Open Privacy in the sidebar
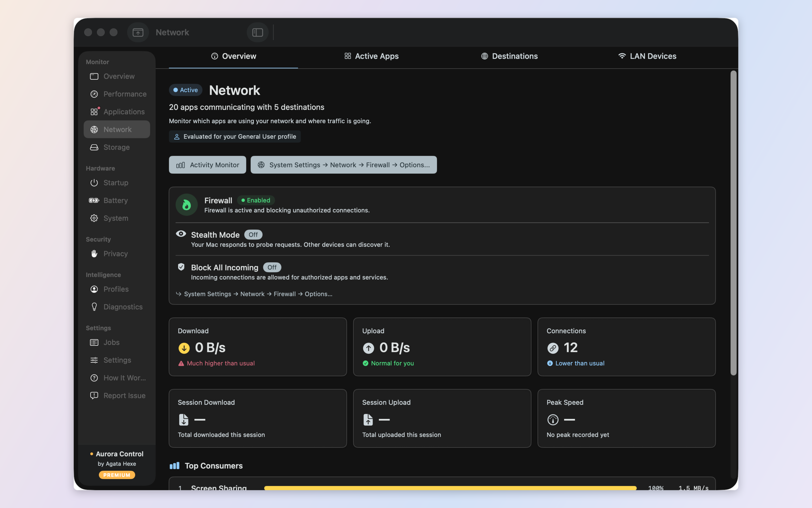Viewport: 812px width, 508px height. 116,254
